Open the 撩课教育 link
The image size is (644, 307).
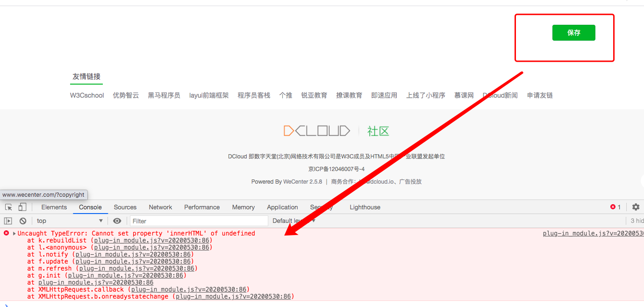349,95
